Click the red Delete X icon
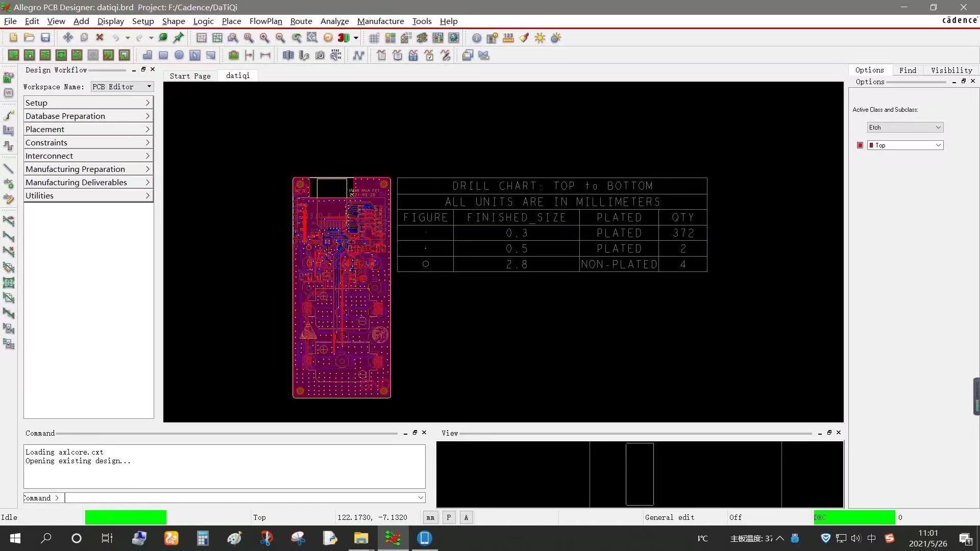The width and height of the screenshot is (980, 551). click(100, 38)
